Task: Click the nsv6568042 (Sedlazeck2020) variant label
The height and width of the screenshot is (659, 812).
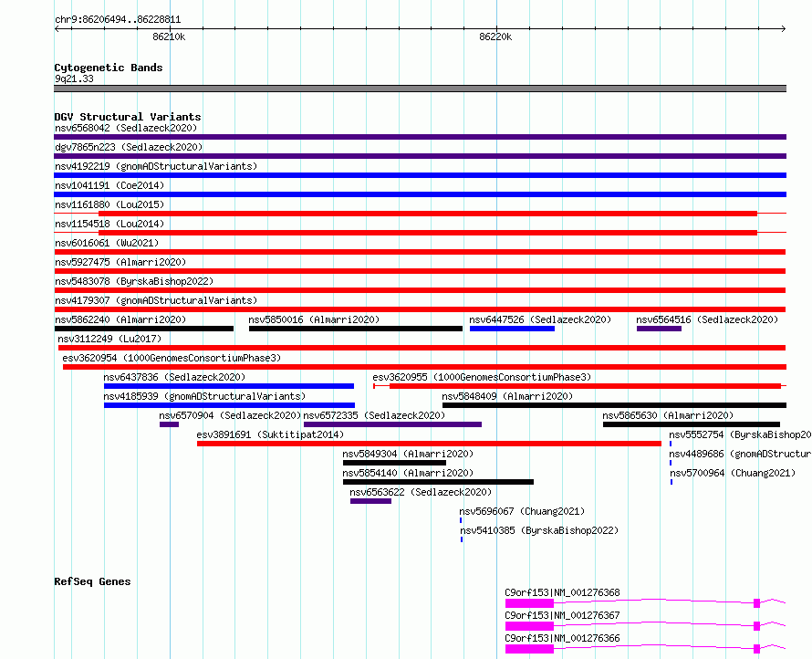Action: [x=126, y=128]
